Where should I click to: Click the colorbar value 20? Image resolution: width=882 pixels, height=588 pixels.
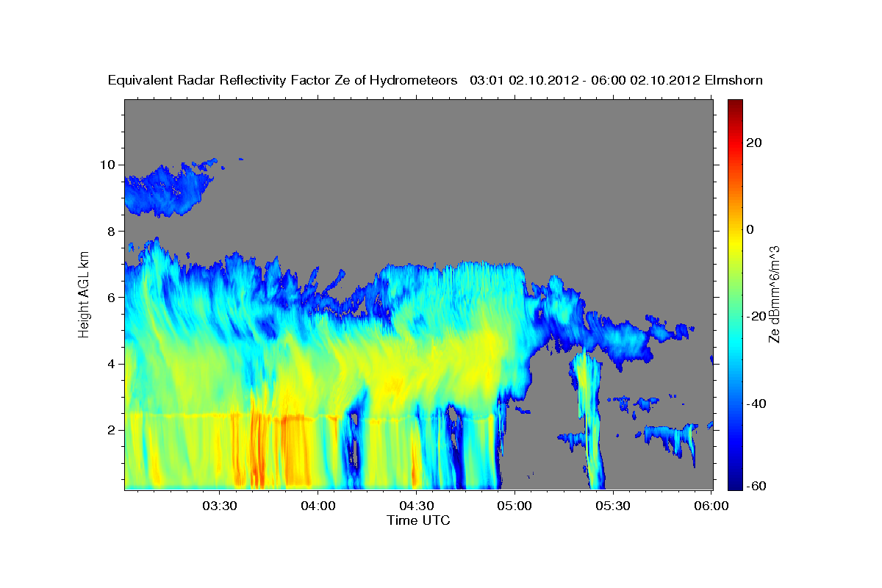click(x=754, y=143)
